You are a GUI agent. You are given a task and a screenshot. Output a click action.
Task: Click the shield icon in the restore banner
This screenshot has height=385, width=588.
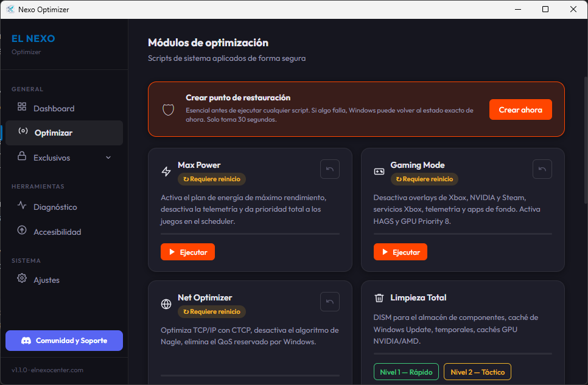click(x=168, y=109)
